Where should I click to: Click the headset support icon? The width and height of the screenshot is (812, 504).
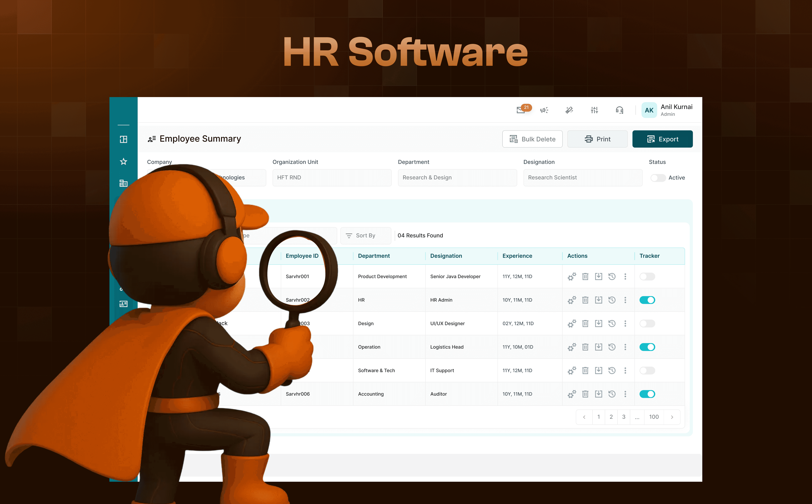[619, 110]
